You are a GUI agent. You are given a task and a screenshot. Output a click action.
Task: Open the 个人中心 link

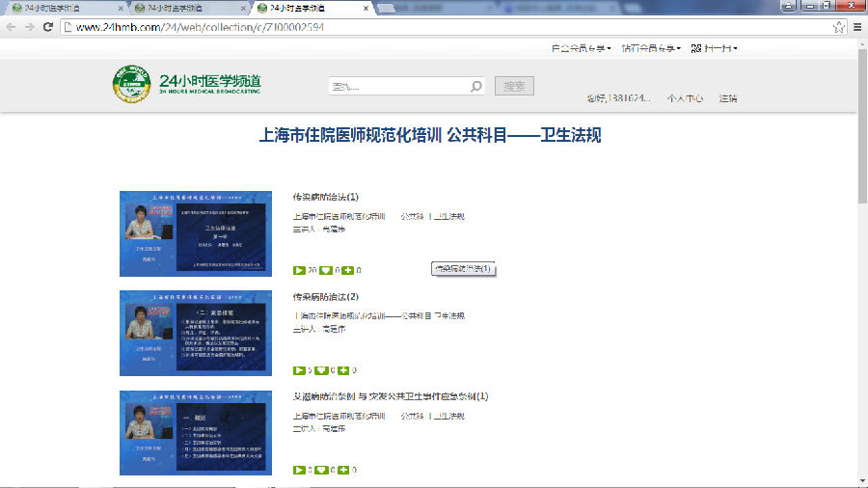pyautogui.click(x=685, y=98)
